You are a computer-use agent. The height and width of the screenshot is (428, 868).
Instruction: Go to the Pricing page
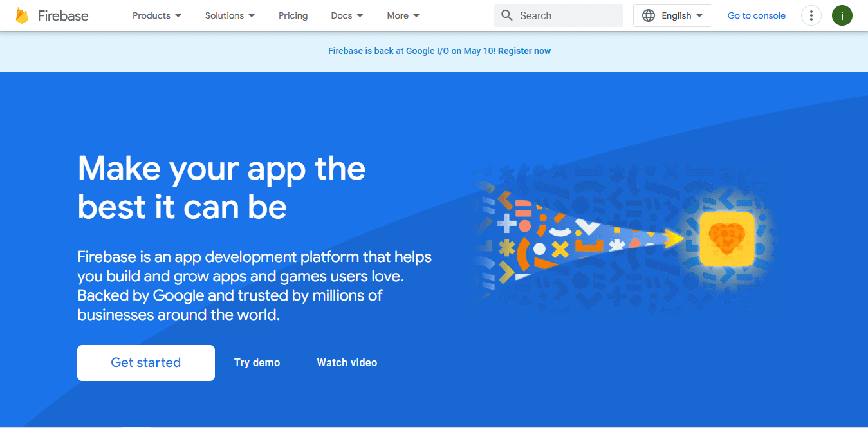coord(293,15)
